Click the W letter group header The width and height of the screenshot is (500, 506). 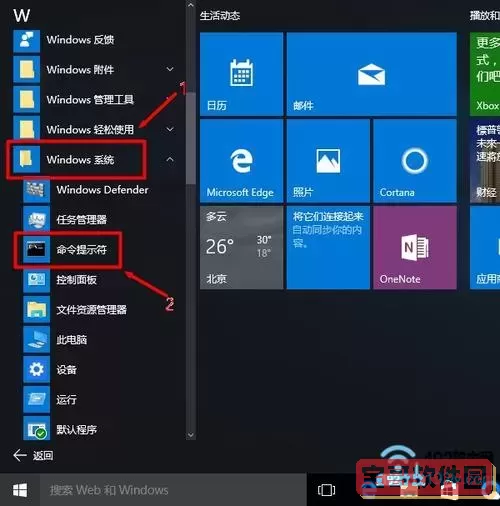click(x=22, y=15)
